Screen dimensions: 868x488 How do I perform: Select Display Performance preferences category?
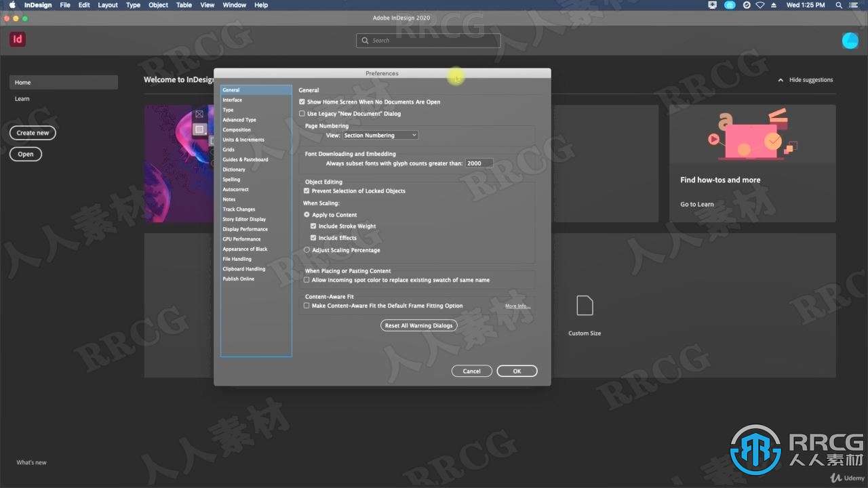tap(256, 229)
